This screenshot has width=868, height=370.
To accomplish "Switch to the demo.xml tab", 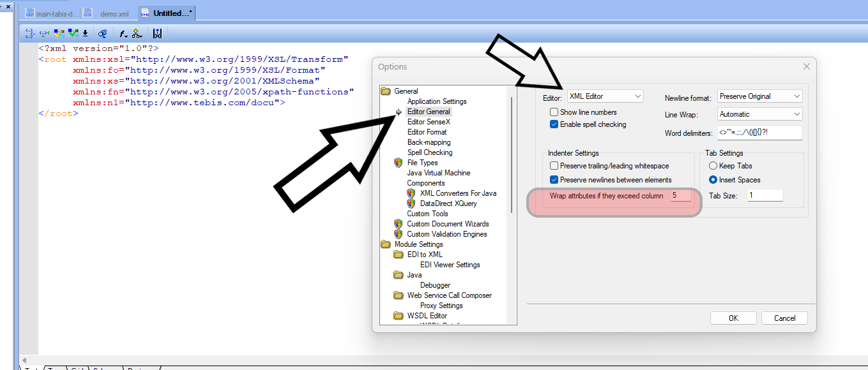I will point(114,13).
